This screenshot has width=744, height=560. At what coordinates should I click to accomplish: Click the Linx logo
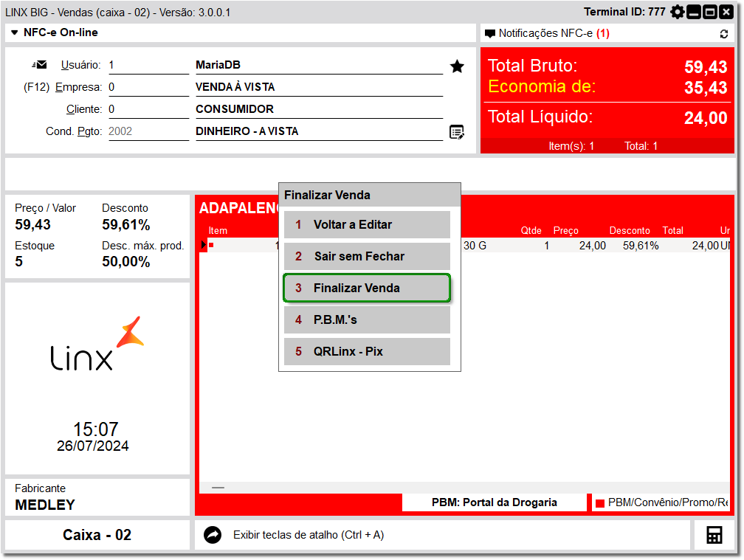pos(97,344)
